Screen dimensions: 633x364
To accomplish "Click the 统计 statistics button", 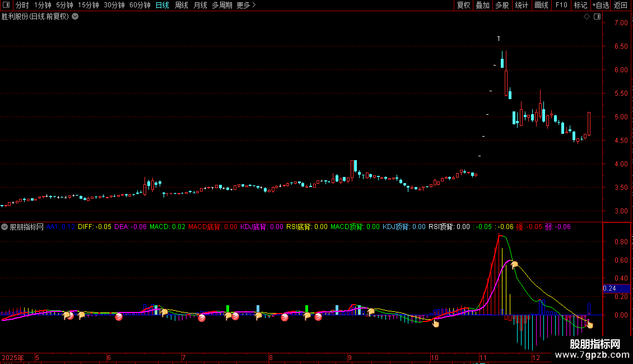I will tap(522, 5).
